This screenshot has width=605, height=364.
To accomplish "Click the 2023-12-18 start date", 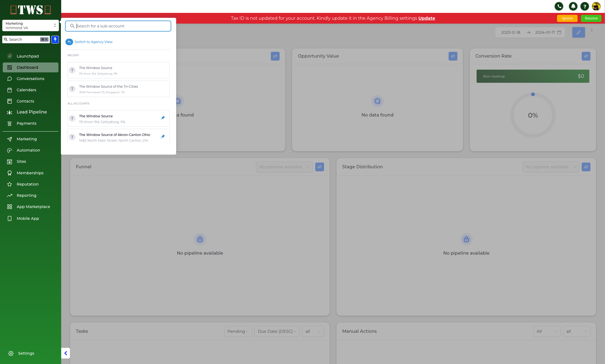I will pos(510,32).
